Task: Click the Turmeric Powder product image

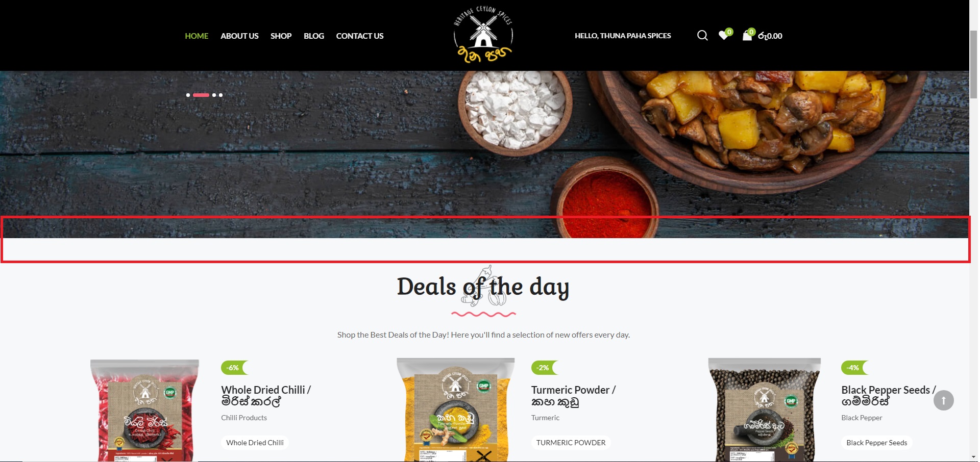Action: coord(456,409)
